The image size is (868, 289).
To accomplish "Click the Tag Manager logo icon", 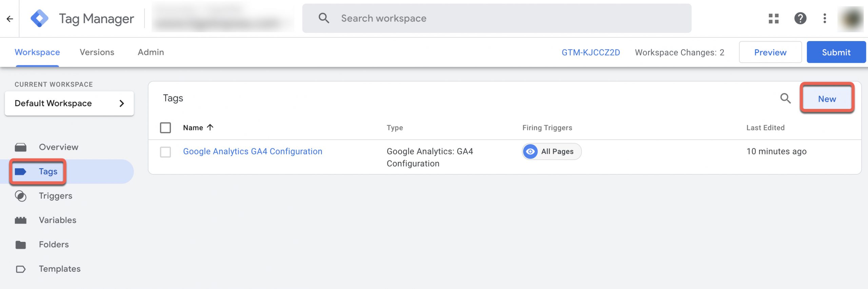I will (39, 18).
